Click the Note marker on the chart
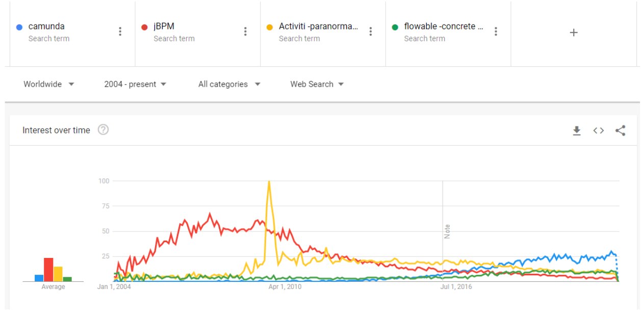The width and height of the screenshot is (644, 313). point(448,231)
